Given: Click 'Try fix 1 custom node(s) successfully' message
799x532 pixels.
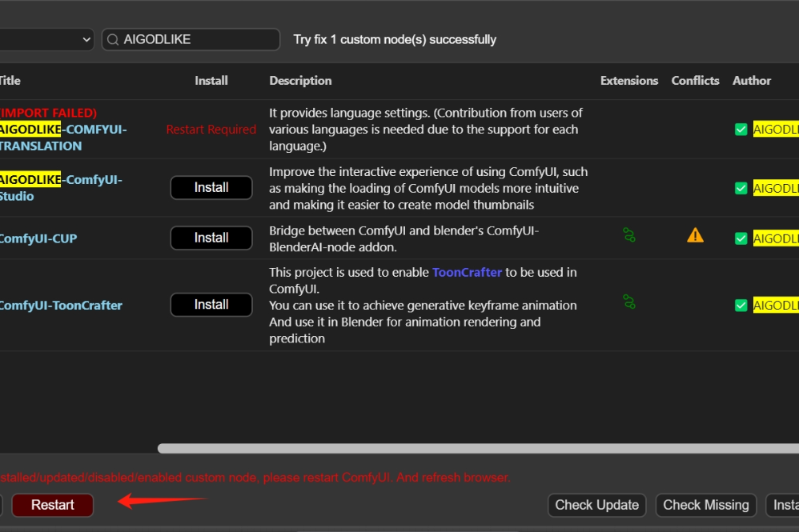Looking at the screenshot, I should click(395, 40).
